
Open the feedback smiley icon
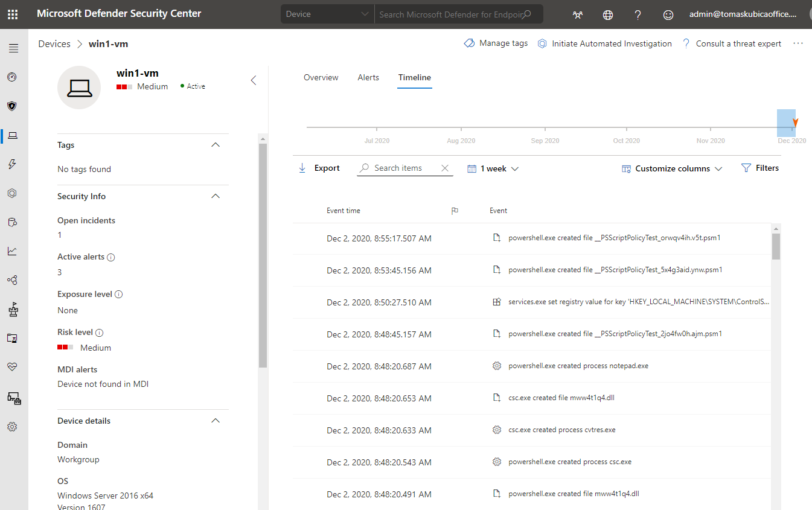(668, 14)
